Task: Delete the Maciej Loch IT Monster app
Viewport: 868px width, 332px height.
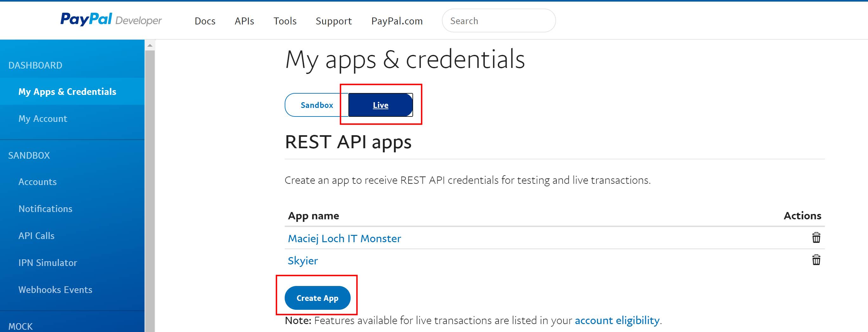Action: pyautogui.click(x=816, y=237)
